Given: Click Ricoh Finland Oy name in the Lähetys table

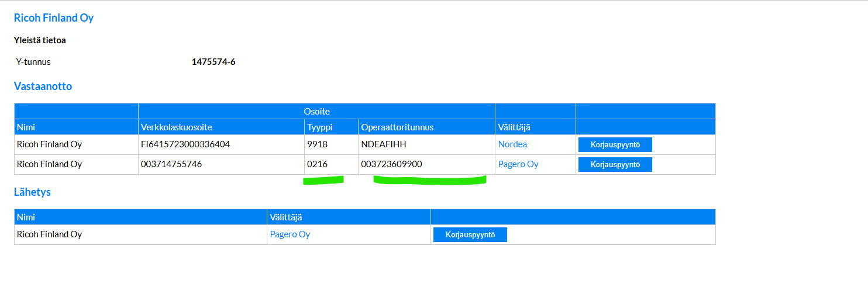Looking at the screenshot, I should tap(49, 234).
